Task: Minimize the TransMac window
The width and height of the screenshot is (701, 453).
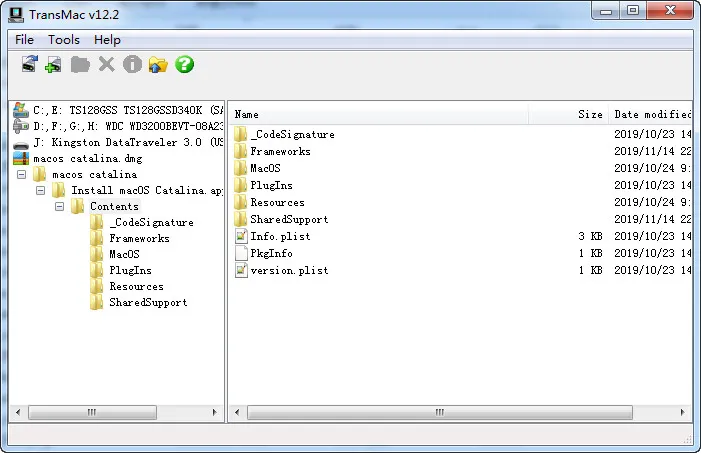Action: 606,11
